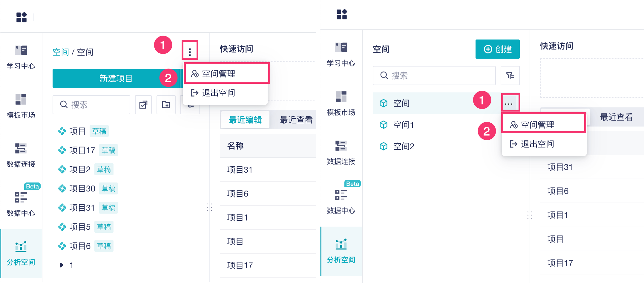This screenshot has height=283, width=644.
Task: Expand folder 1 in the project tree
Action: [62, 265]
